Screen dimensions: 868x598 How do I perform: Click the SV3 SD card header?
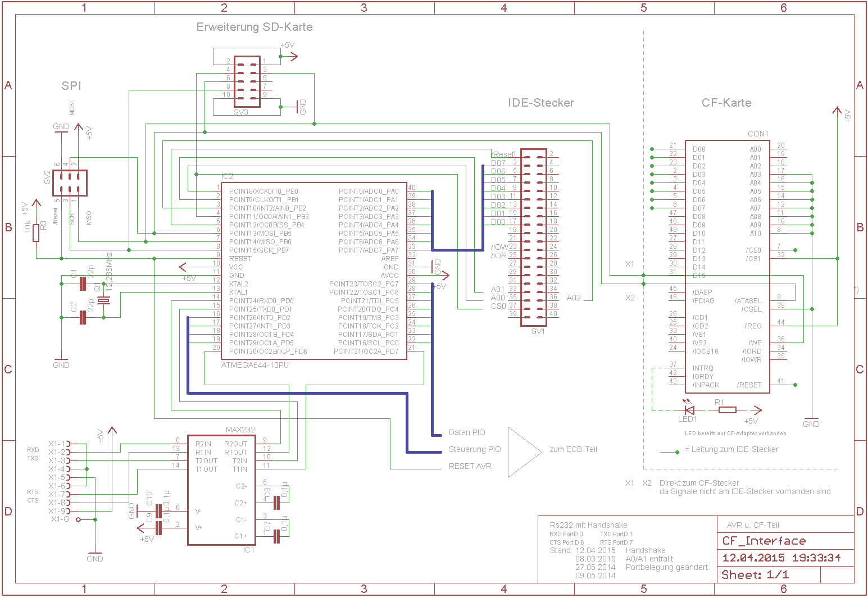(x=247, y=82)
